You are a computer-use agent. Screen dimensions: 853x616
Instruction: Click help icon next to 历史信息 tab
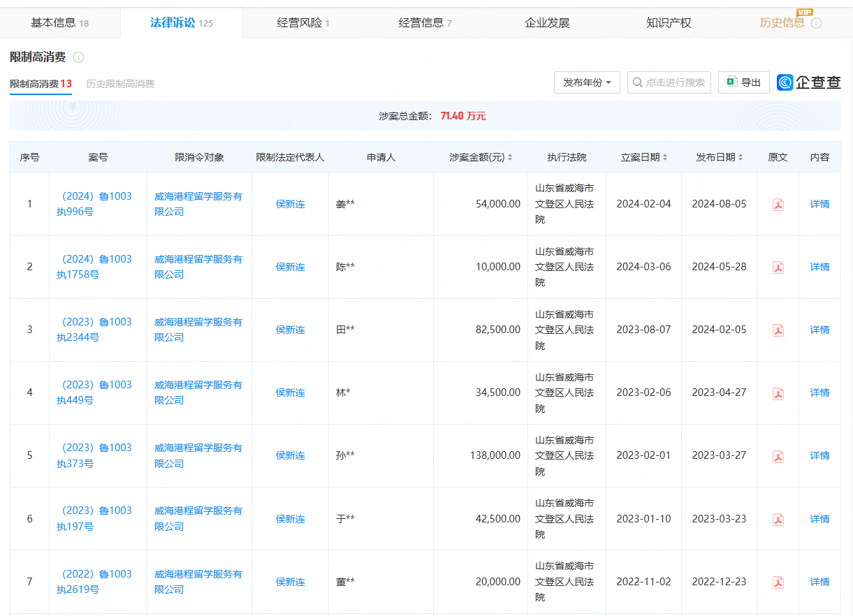point(816,23)
